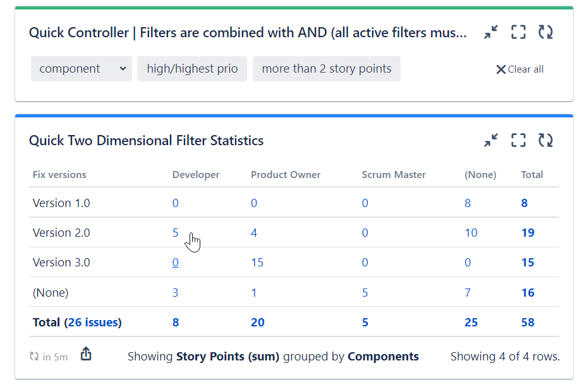Image resolution: width=582 pixels, height=392 pixels.
Task: Open the component filter dropdown
Action: click(x=81, y=69)
